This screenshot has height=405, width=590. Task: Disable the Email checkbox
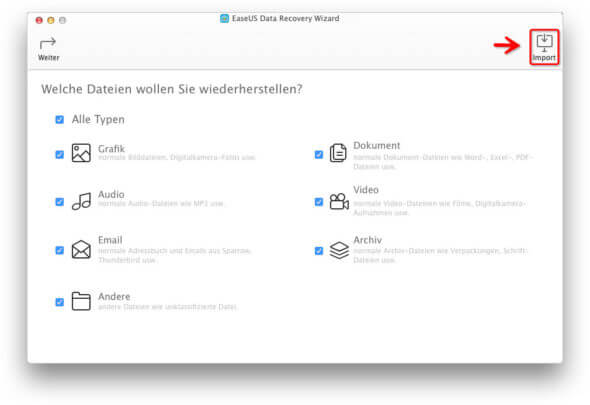(59, 250)
